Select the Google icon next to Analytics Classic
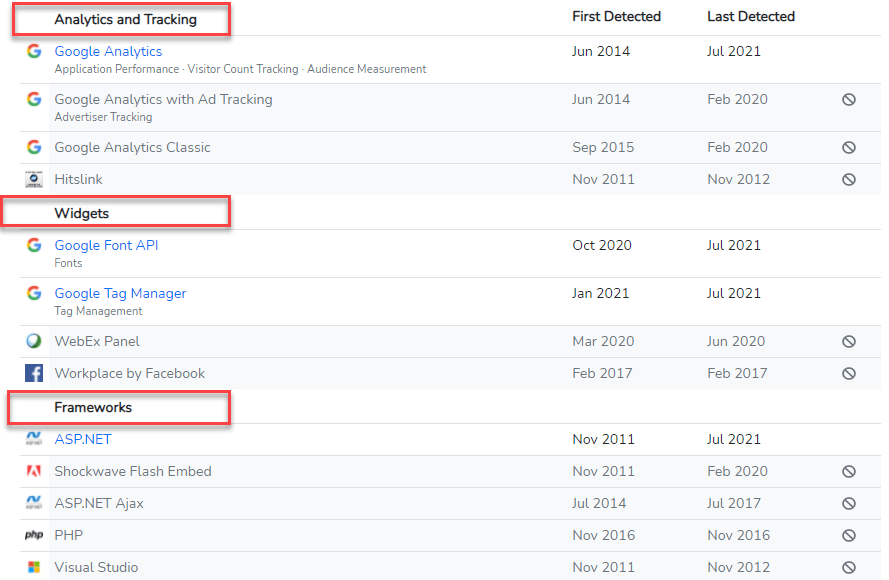 (x=34, y=147)
